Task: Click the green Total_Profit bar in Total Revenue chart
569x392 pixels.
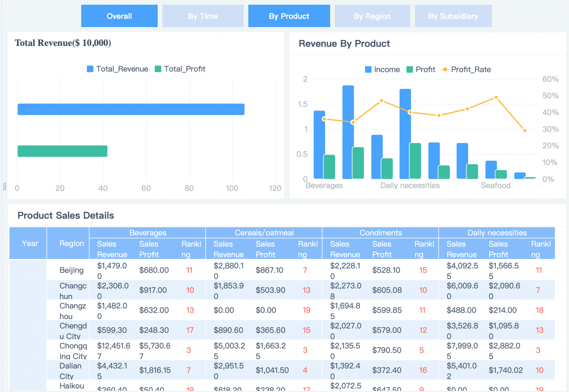Action: (x=62, y=151)
